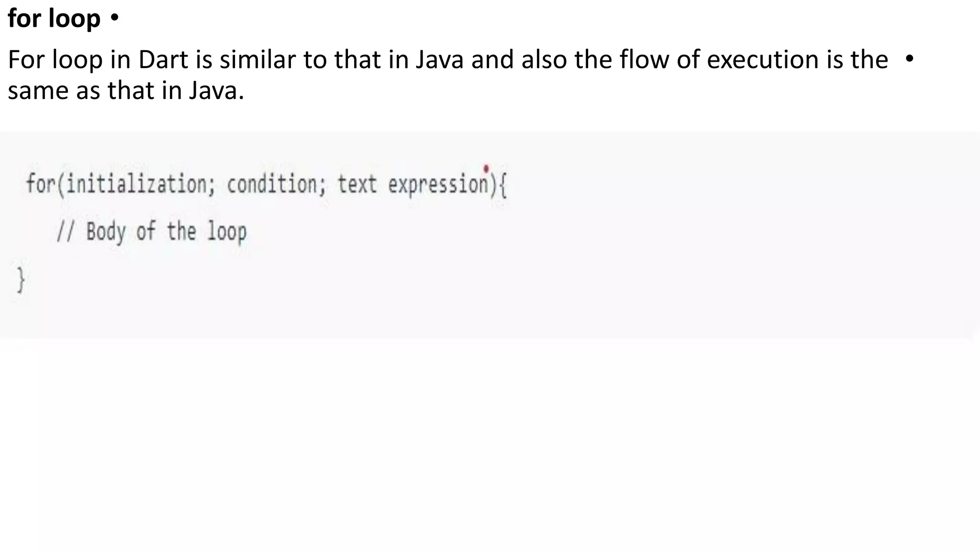Click the bullet beside the "for loop" heading
Viewport: 980px width, 551px height.
[114, 19]
